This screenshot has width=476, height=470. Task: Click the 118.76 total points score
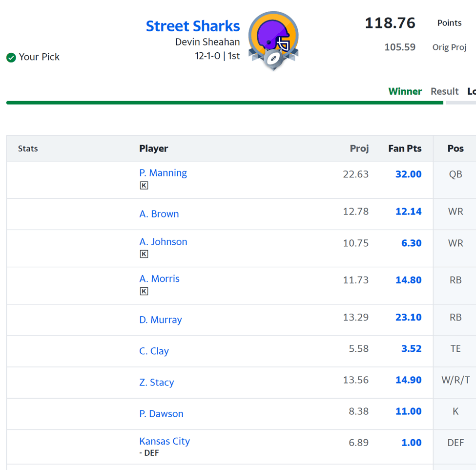(x=390, y=23)
